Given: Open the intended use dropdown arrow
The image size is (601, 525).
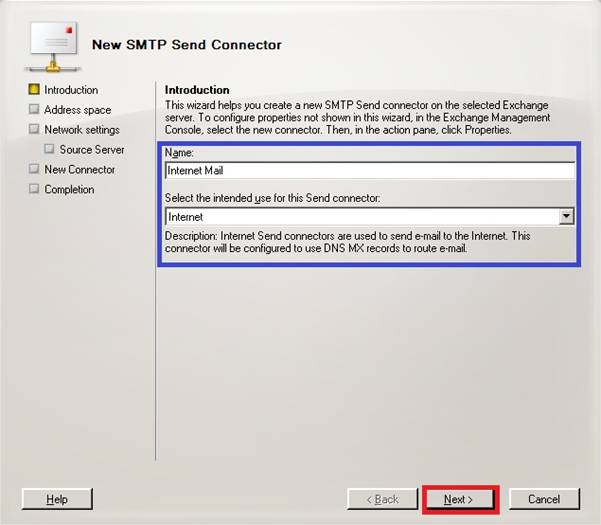Looking at the screenshot, I should (x=567, y=216).
